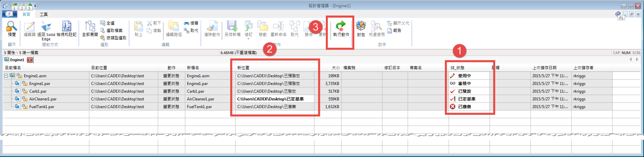Click new location cell ending 已定基準
The width and height of the screenshot is (644, 157).
click(x=275, y=99)
